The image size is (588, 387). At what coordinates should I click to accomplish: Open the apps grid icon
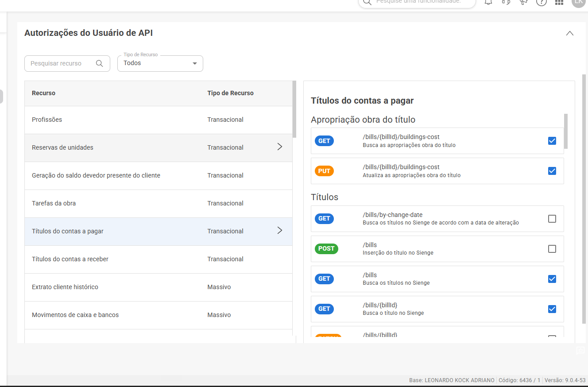[559, 2]
